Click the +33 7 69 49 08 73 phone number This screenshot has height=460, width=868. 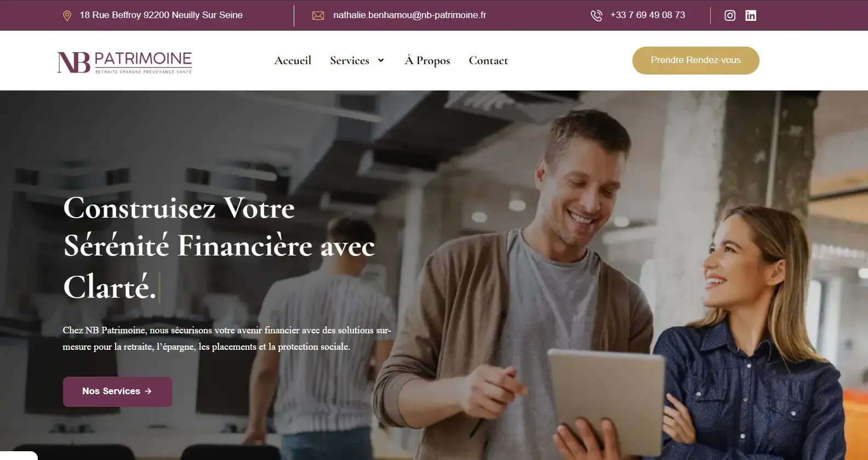coord(648,15)
